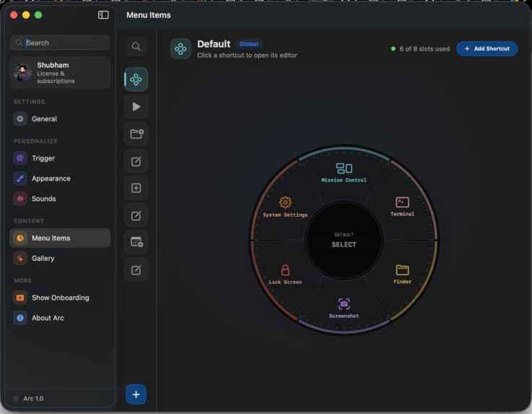Click Show Onboarding
532x414 pixels.
point(60,298)
